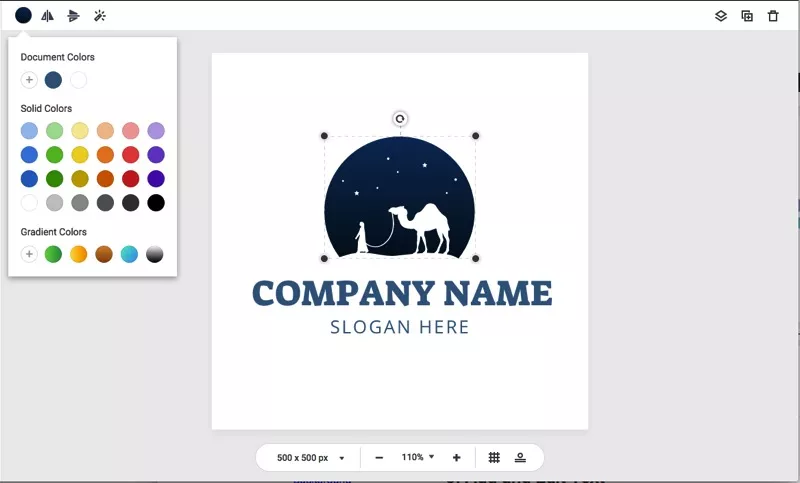Toggle the grid display
This screenshot has width=800, height=483.
(x=494, y=457)
